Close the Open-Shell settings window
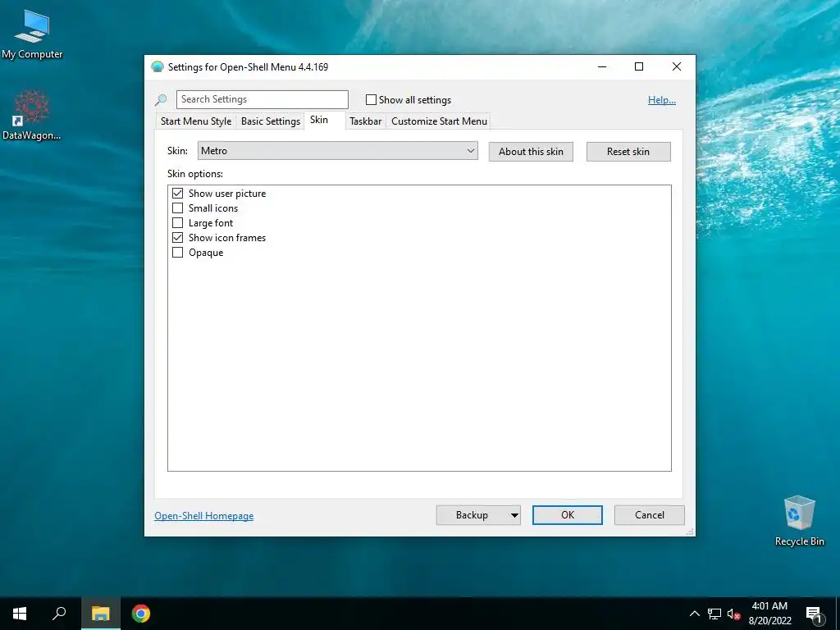Viewport: 840px width, 630px height. (677, 67)
